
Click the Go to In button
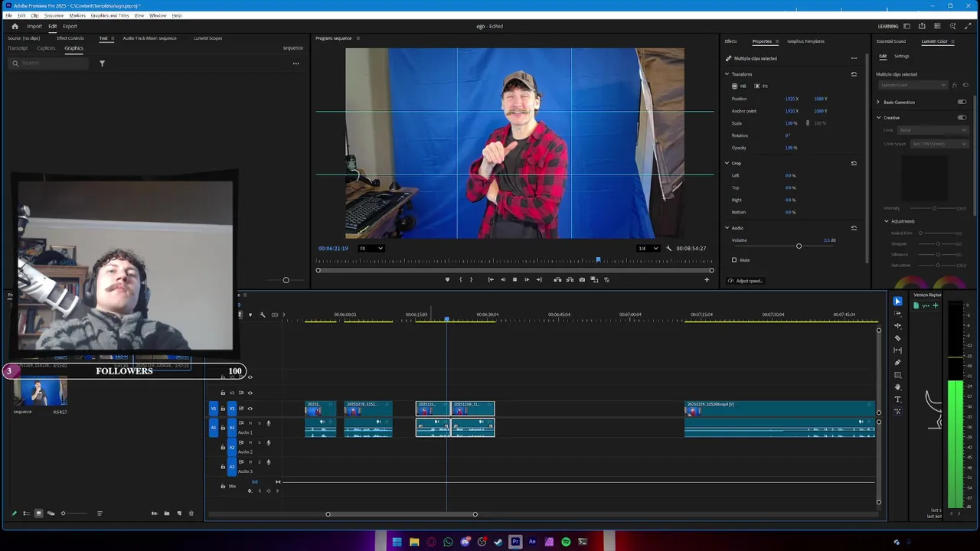tap(491, 279)
